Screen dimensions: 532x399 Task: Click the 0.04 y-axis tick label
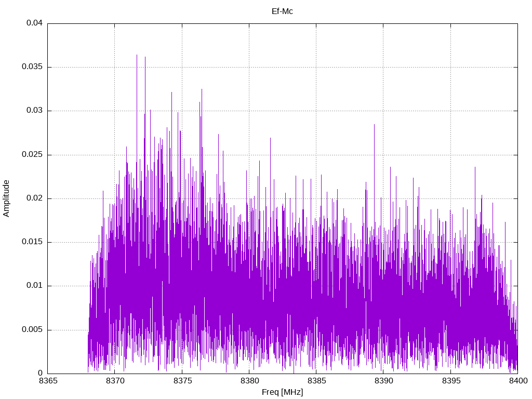click(x=35, y=23)
